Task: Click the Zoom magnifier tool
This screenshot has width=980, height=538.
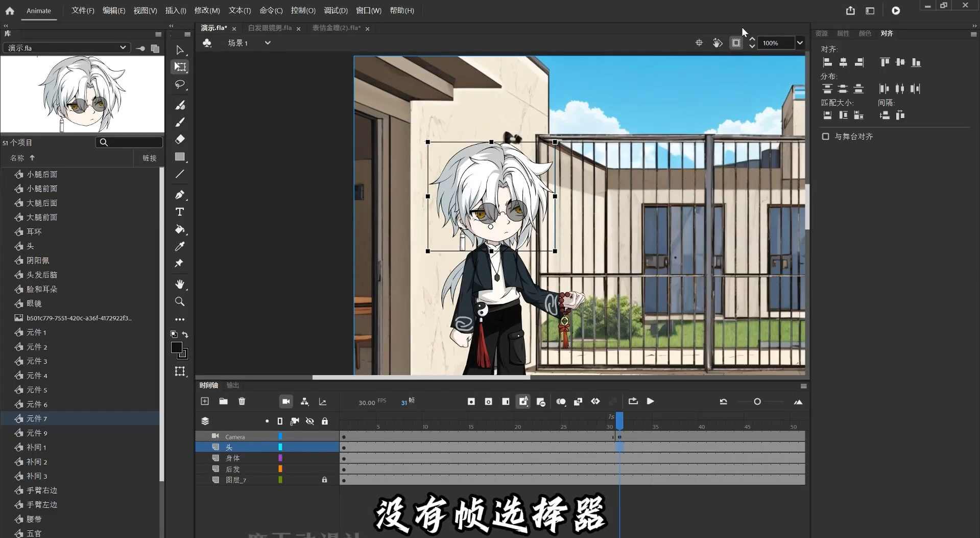Action: [x=180, y=301]
